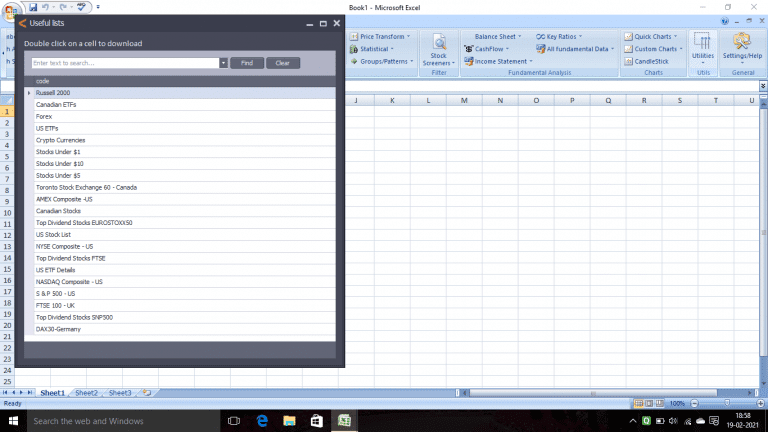Open the CashFlow dropdown
The image size is (768, 432).
(x=486, y=49)
